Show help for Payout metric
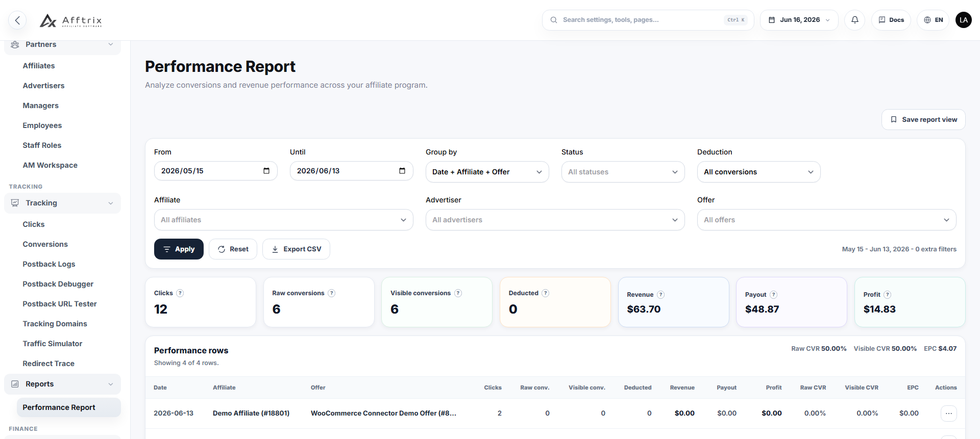Image resolution: width=980 pixels, height=439 pixels. pos(773,295)
